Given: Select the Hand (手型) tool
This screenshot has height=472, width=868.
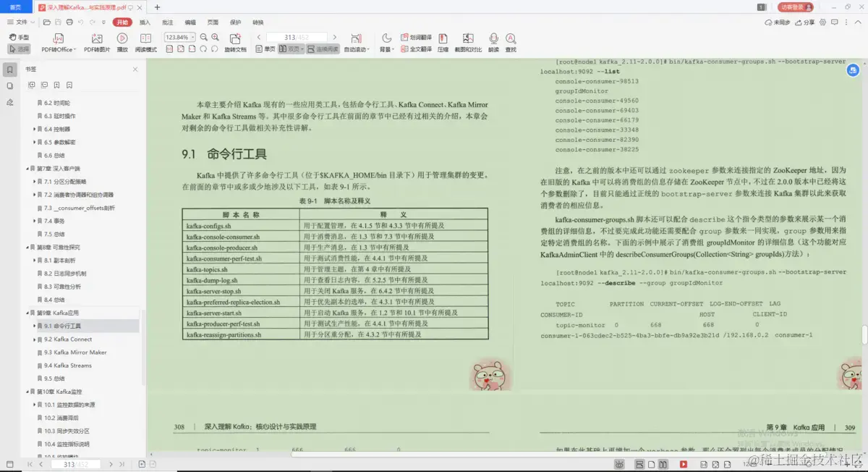Looking at the screenshot, I should tap(20, 37).
